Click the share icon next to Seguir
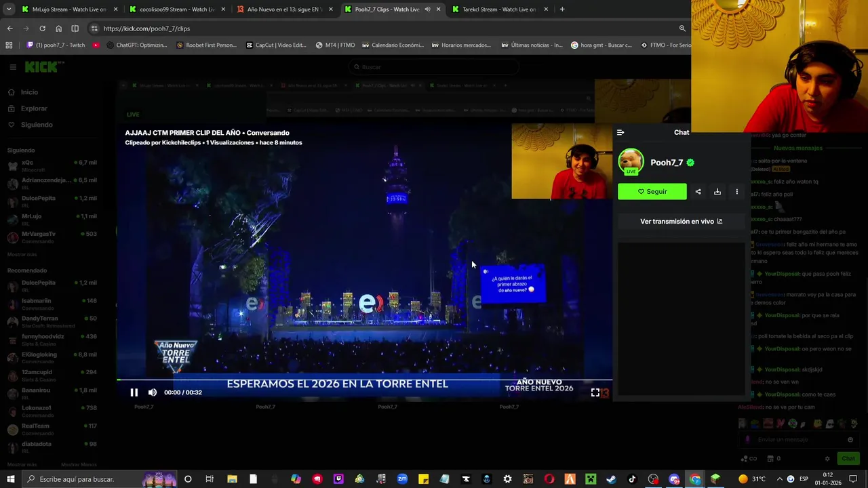868x488 pixels. 698,192
